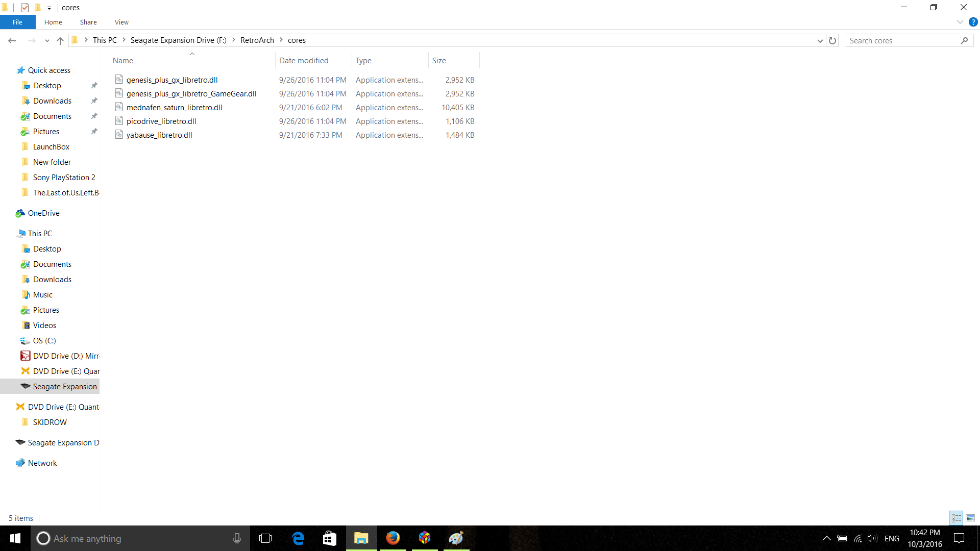Select genesis_plus_gx_libretro.dll file icon
Screen dimensions: 980x551
119,80
